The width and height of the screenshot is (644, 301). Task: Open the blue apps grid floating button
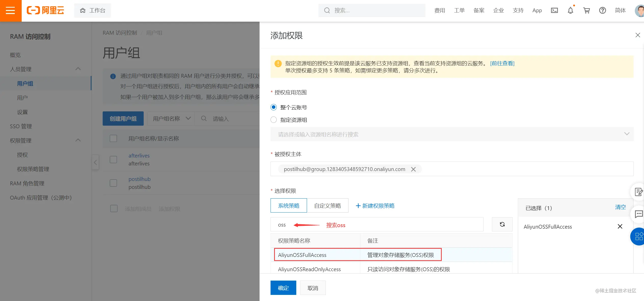click(638, 237)
